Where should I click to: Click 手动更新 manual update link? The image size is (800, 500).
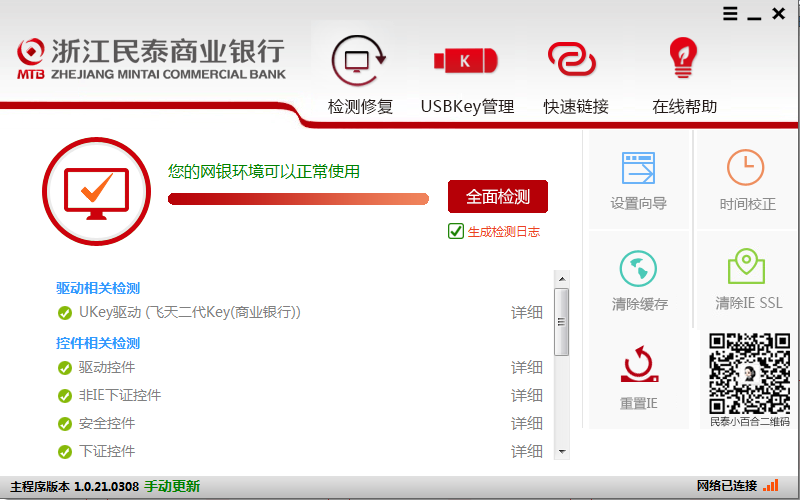pyautogui.click(x=172, y=486)
